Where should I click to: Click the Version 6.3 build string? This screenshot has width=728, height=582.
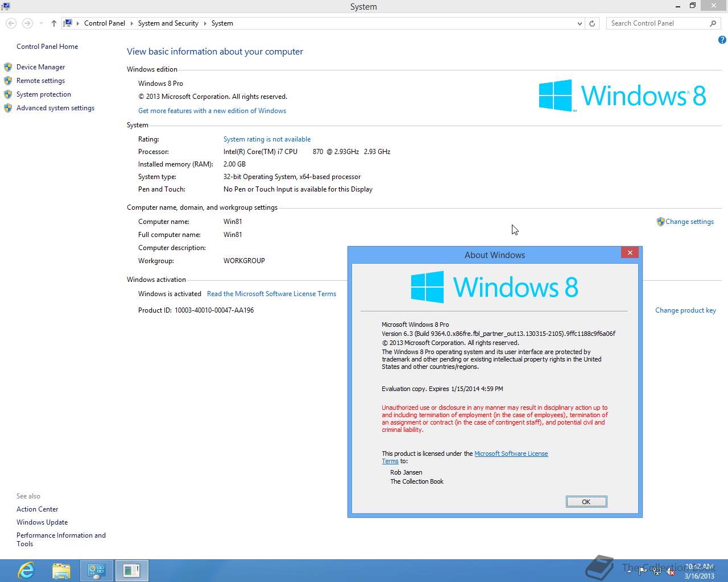(499, 334)
